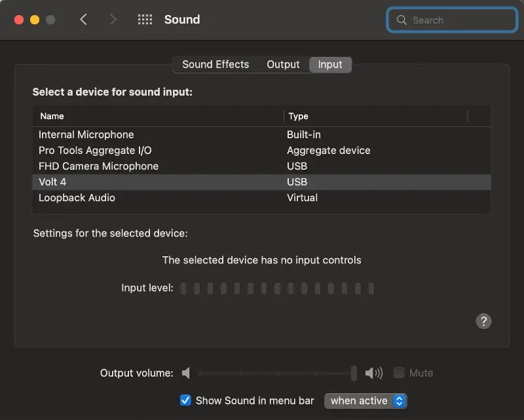Open the when active dropdown
This screenshot has height=420, width=524.
[365, 400]
